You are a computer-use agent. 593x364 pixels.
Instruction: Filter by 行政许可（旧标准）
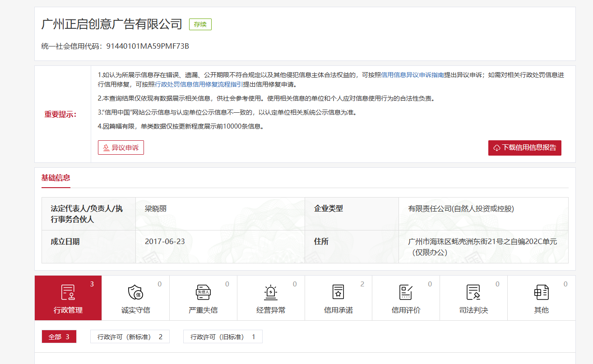click(222, 337)
